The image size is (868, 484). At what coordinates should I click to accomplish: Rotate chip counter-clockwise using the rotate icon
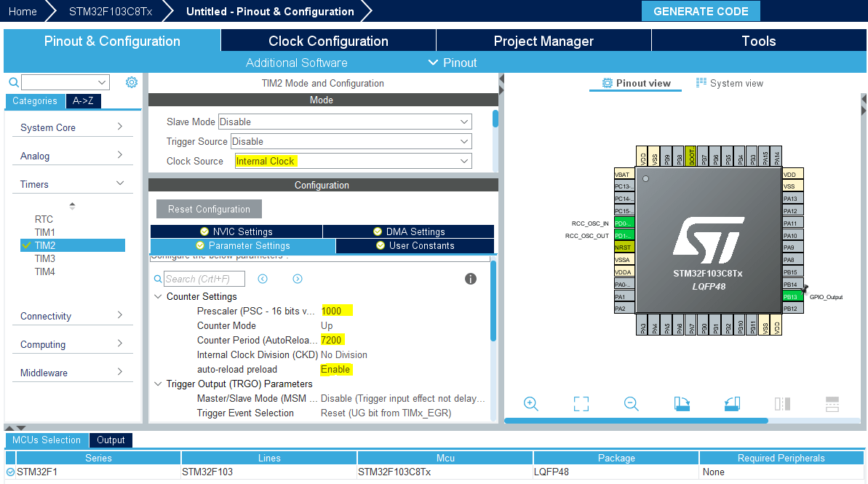[732, 404]
